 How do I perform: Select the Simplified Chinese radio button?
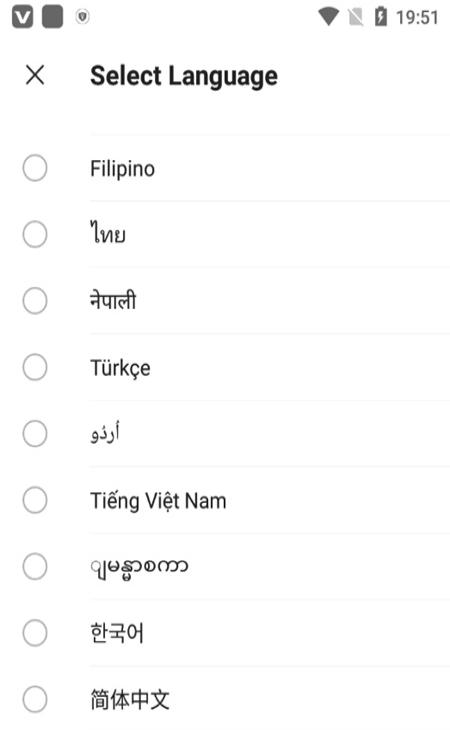pyautogui.click(x=35, y=699)
